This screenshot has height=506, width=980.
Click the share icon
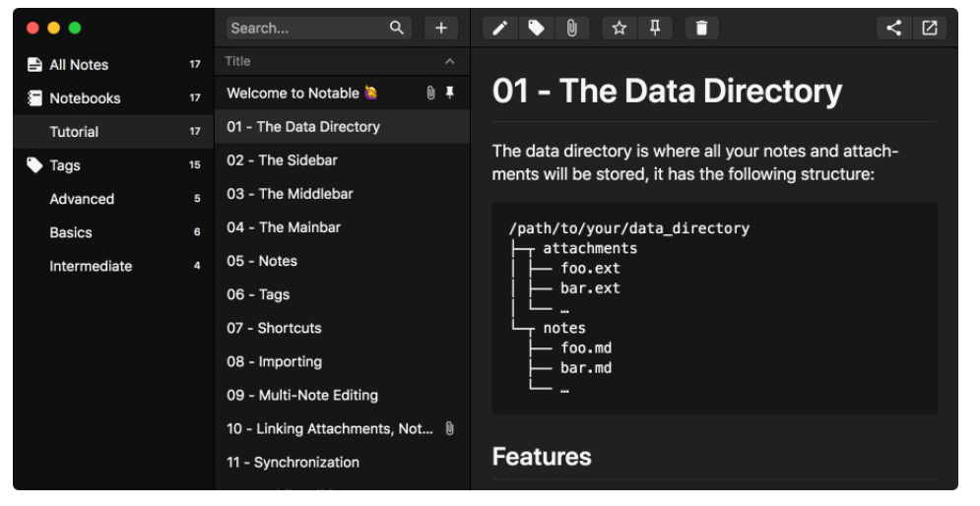893,29
